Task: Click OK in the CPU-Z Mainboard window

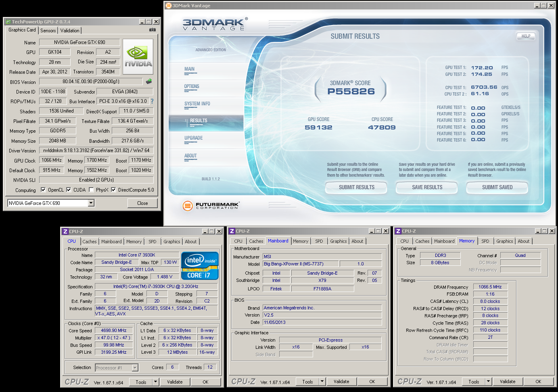Action: tap(372, 382)
